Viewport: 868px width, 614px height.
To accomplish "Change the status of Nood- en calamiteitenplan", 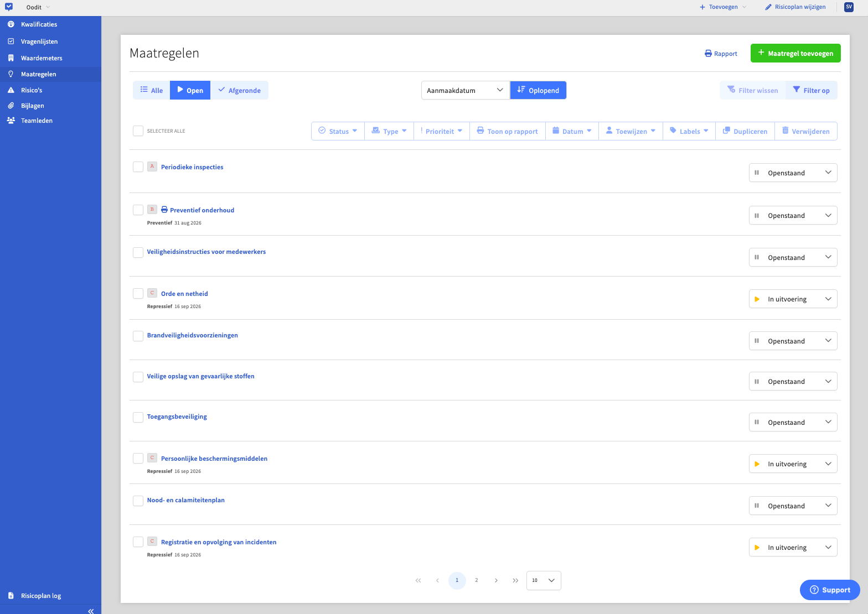I will 793,506.
